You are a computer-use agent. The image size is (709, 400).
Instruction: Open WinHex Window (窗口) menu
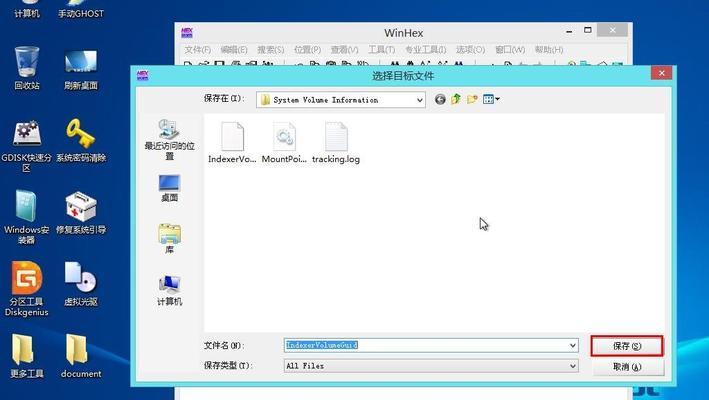pyautogui.click(x=510, y=50)
